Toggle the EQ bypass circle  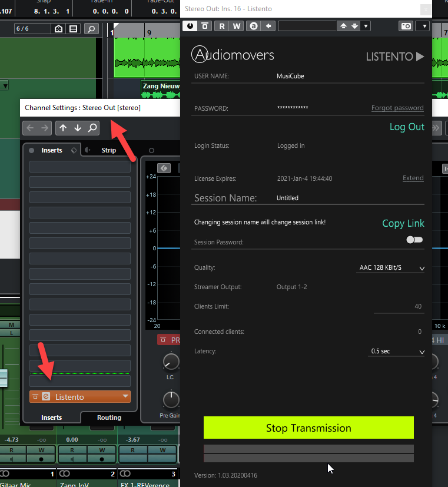point(151,151)
